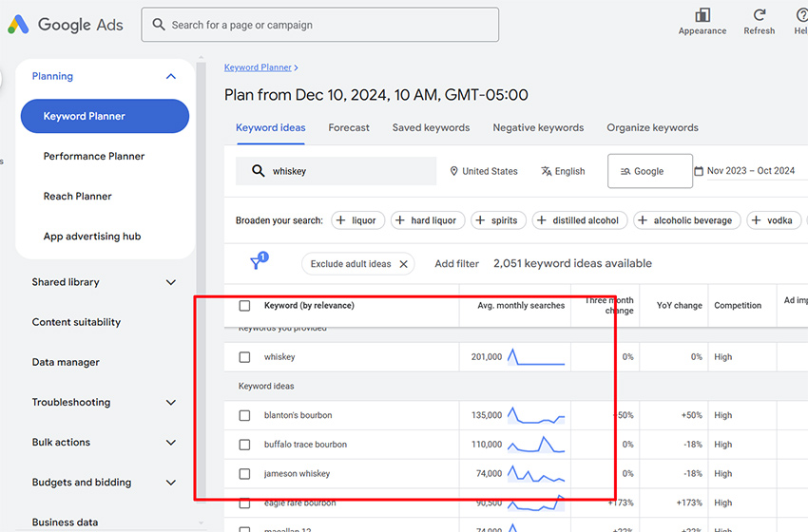Expand the Bulk actions section
The height and width of the screenshot is (532, 808).
pyautogui.click(x=171, y=443)
